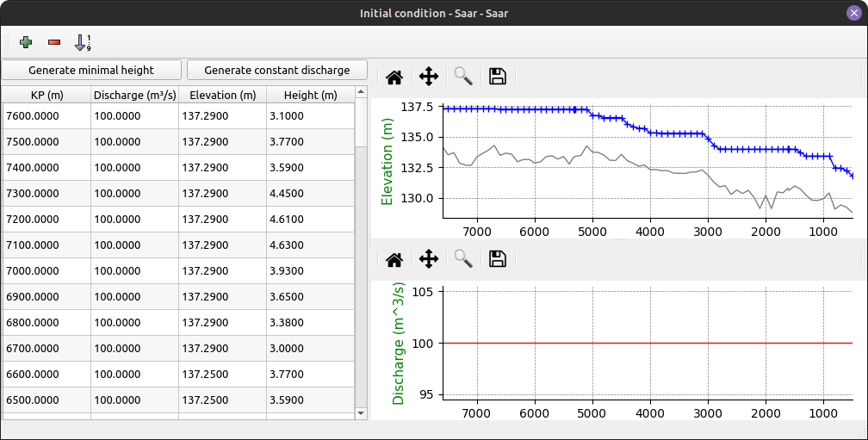Click the red minus delete row icon
Viewport: 868px width, 440px height.
54,41
